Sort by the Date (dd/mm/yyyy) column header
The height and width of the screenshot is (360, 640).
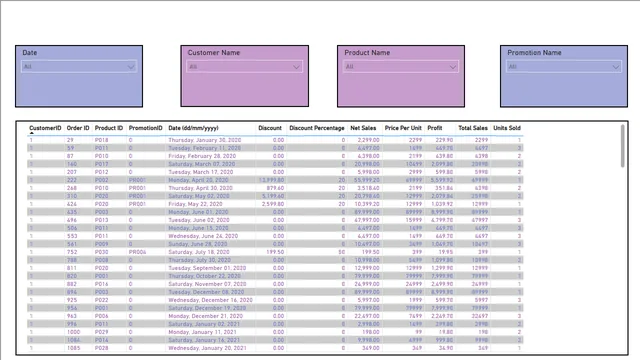coord(193,128)
